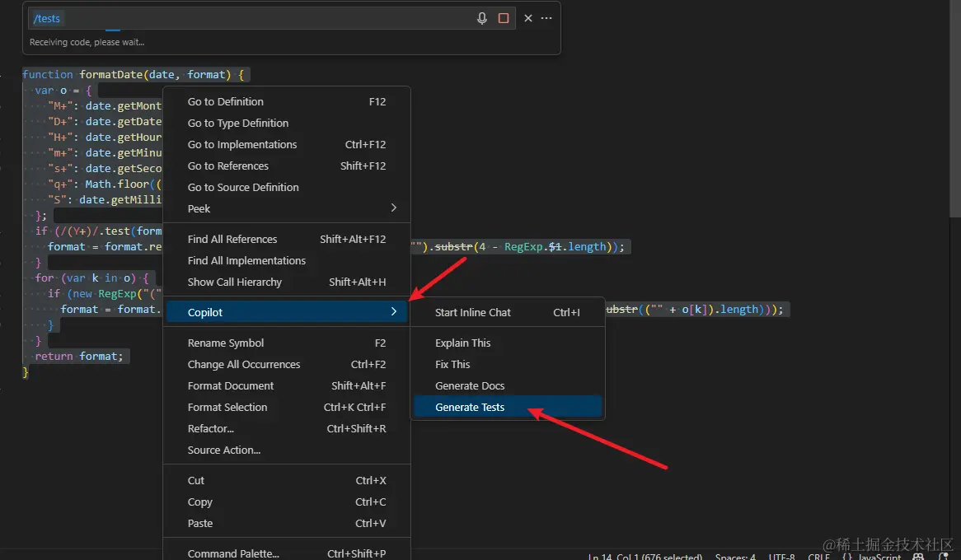This screenshot has height=560, width=961.
Task: Choose Go to References
Action: (x=287, y=166)
